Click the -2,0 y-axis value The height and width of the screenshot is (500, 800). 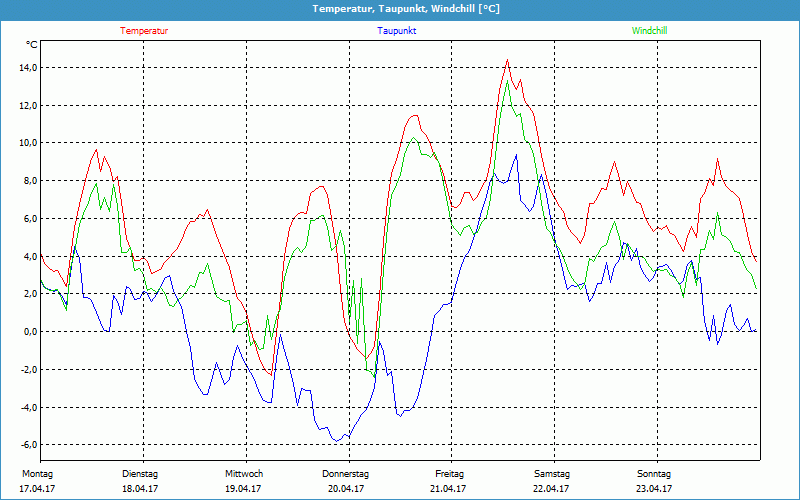(29, 369)
